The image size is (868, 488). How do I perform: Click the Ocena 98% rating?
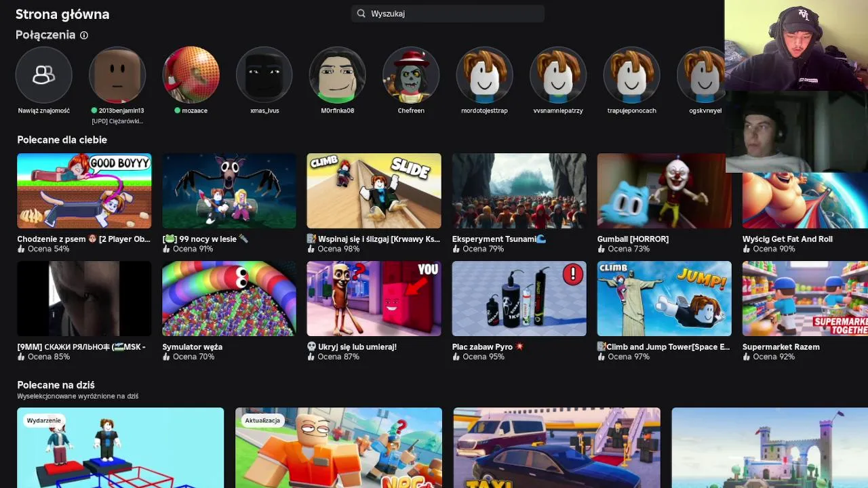pos(334,249)
